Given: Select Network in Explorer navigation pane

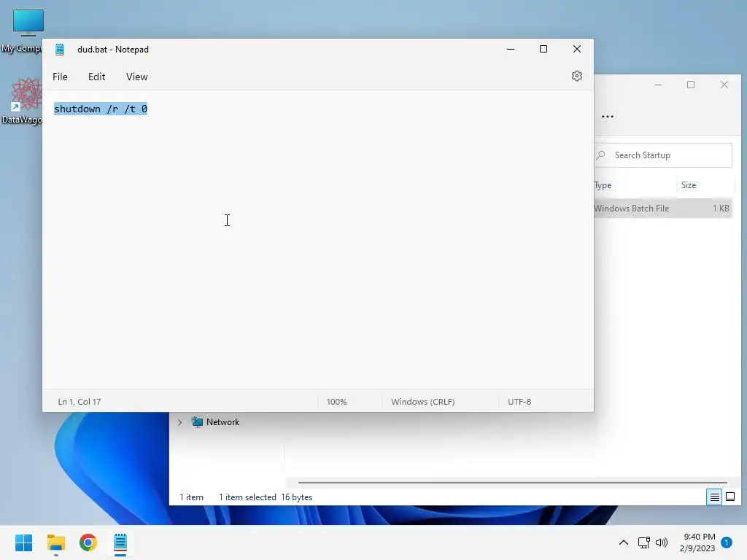Looking at the screenshot, I should click(222, 422).
